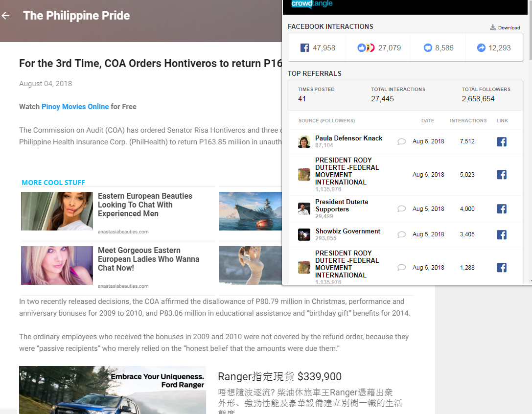Click the FACEBOOK INTERACTIONS section heading
Screen dimensions: 532x414
click(330, 26)
